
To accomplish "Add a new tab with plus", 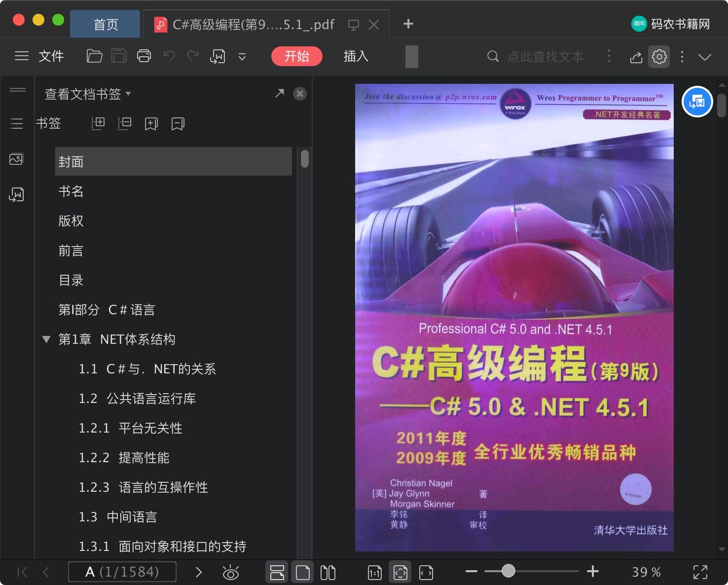I will click(408, 24).
